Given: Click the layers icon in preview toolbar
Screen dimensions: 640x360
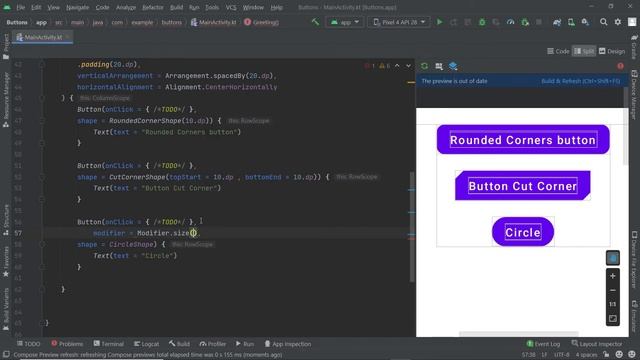Looking at the screenshot, I should [453, 66].
